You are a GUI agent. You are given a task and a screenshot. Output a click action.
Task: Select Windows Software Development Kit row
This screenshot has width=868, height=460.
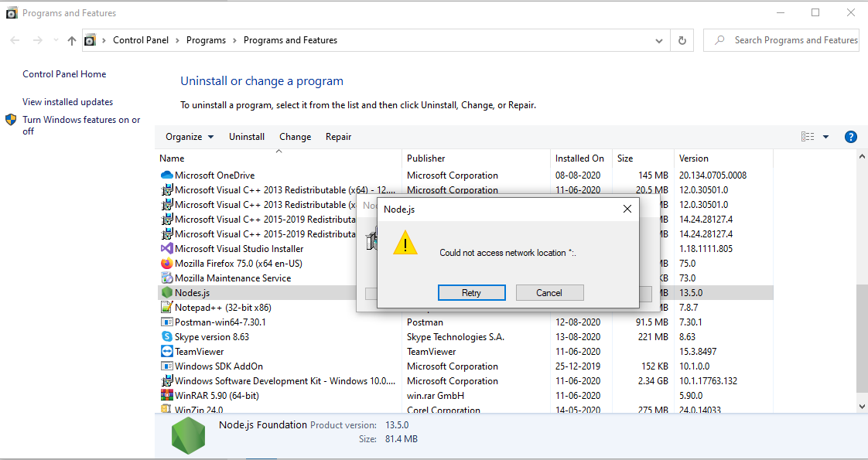[464, 381]
